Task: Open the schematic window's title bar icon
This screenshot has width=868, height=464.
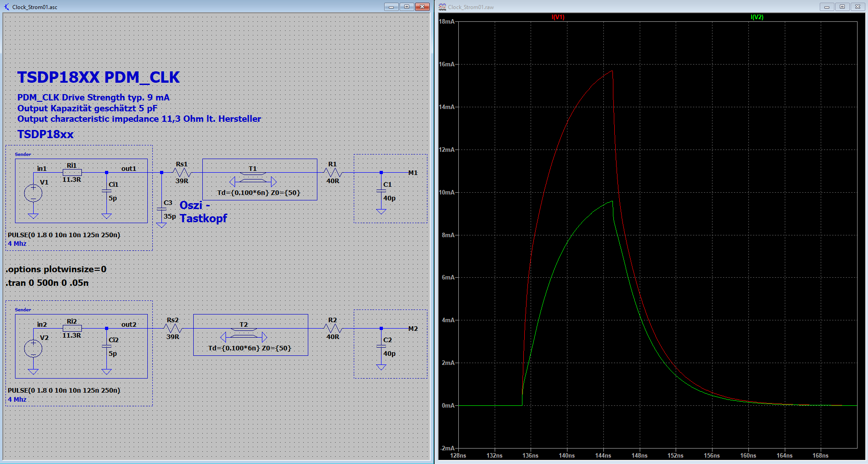Action: [x=6, y=7]
